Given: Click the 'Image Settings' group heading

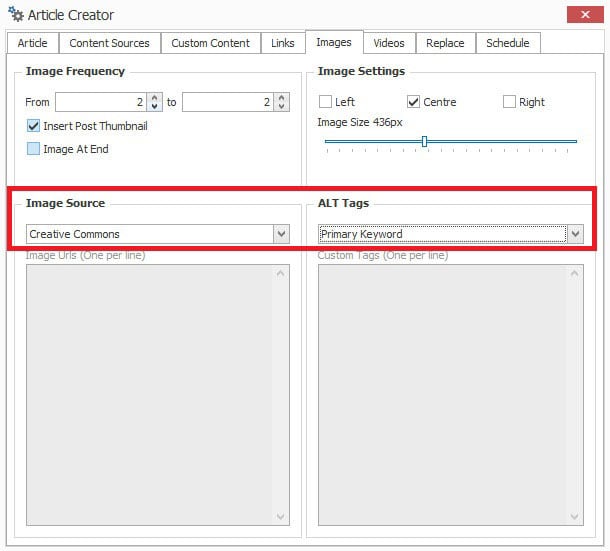Looking at the screenshot, I should point(361,71).
